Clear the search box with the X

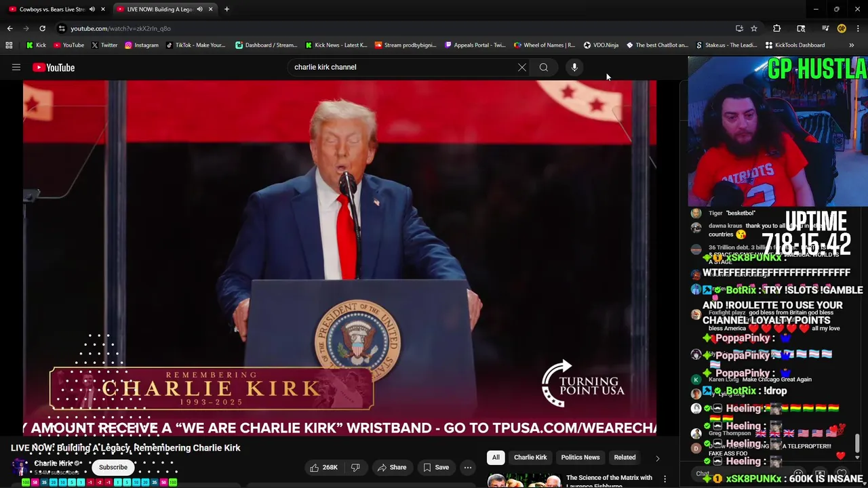coord(522,67)
